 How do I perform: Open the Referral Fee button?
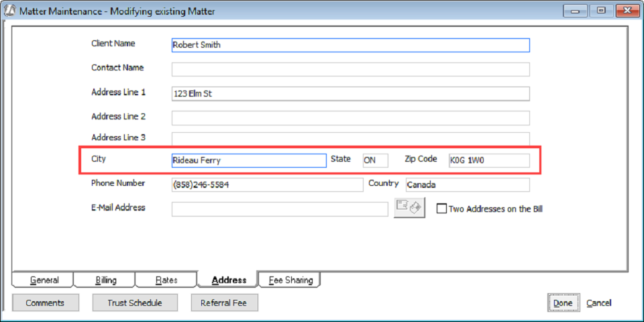tap(224, 303)
